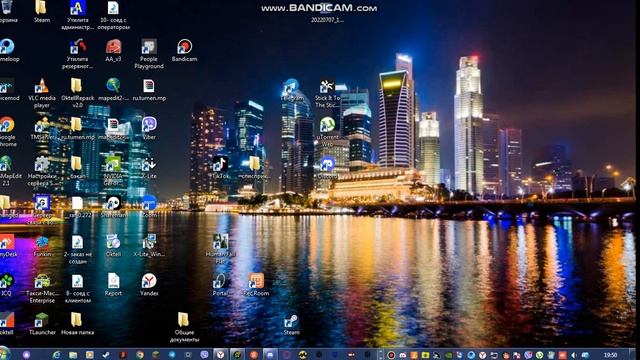Open Утилита администратора shortcut

(x=77, y=15)
